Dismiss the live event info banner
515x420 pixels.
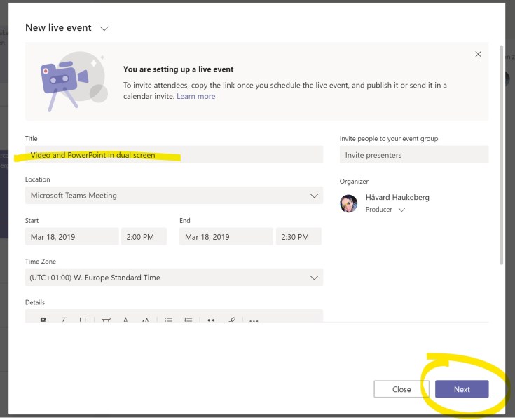478,54
